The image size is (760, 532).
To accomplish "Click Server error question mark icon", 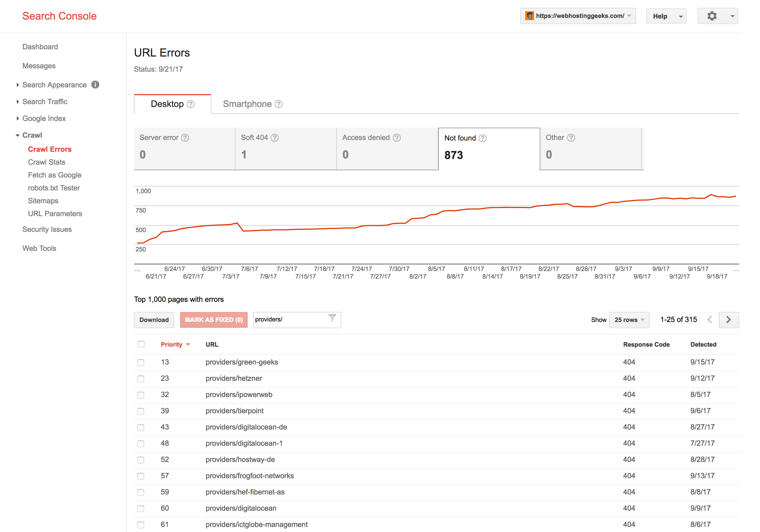I will point(185,137).
